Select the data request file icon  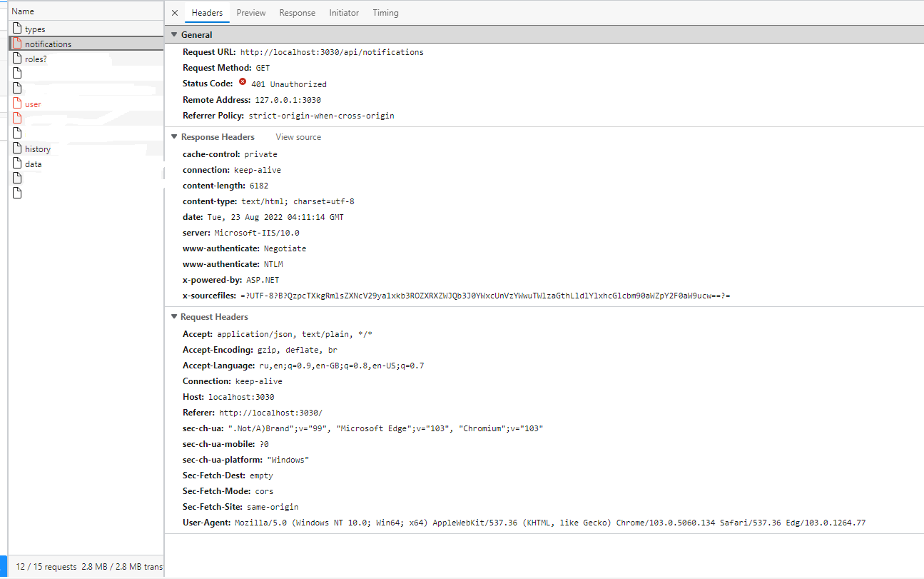tap(18, 163)
